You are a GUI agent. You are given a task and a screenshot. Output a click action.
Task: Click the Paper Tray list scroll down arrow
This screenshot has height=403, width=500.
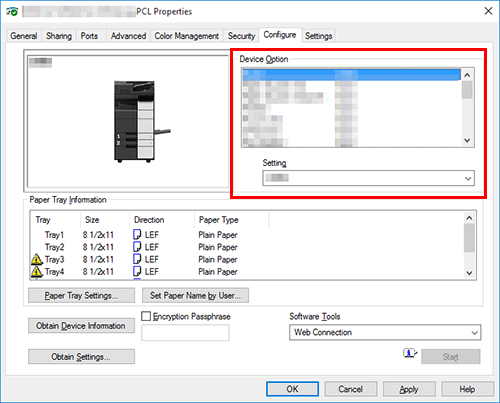[469, 273]
